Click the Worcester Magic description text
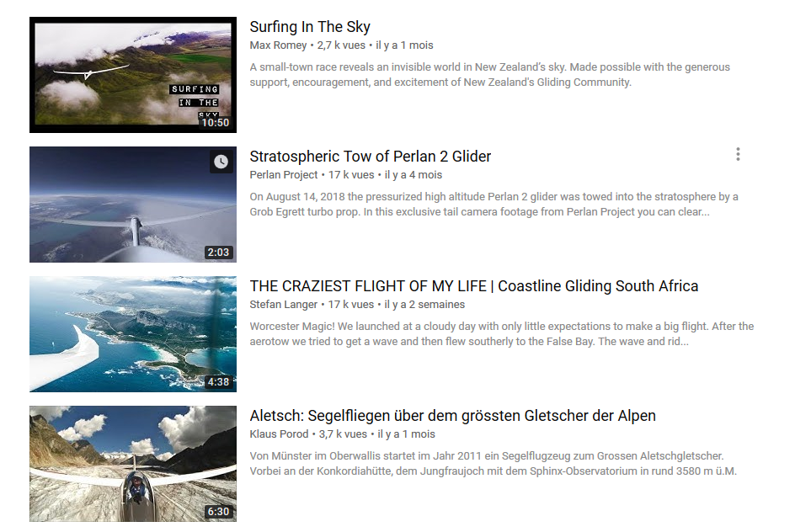Viewport: 795px width, 532px height. click(501, 334)
